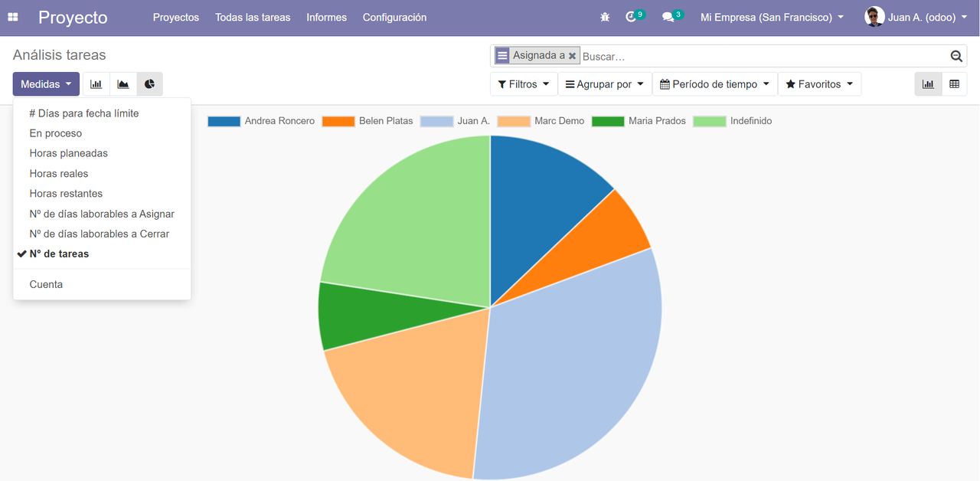Open the conversations icon showing 3 messages
This screenshot has width=980, height=481.
668,17
